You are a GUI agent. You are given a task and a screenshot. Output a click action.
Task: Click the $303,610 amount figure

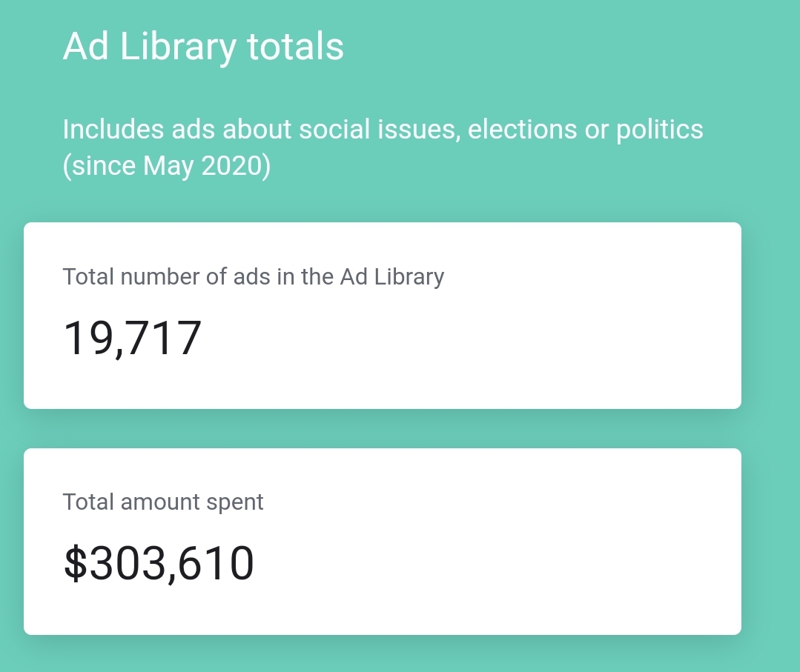(x=159, y=563)
